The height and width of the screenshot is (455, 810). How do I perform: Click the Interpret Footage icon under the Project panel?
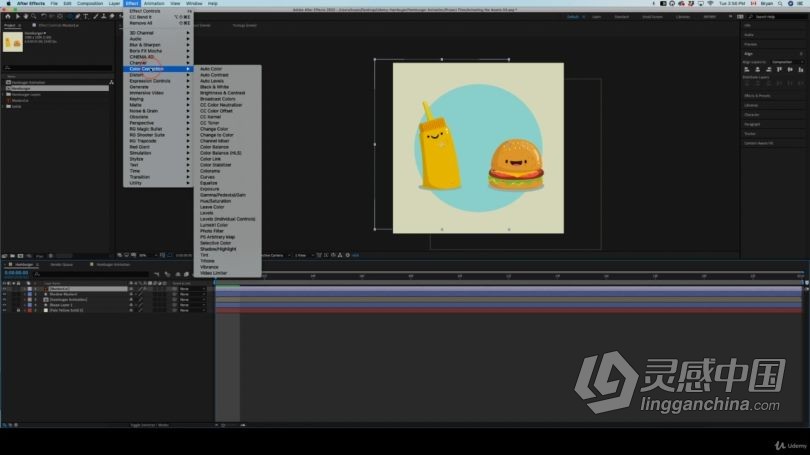[x=5, y=256]
